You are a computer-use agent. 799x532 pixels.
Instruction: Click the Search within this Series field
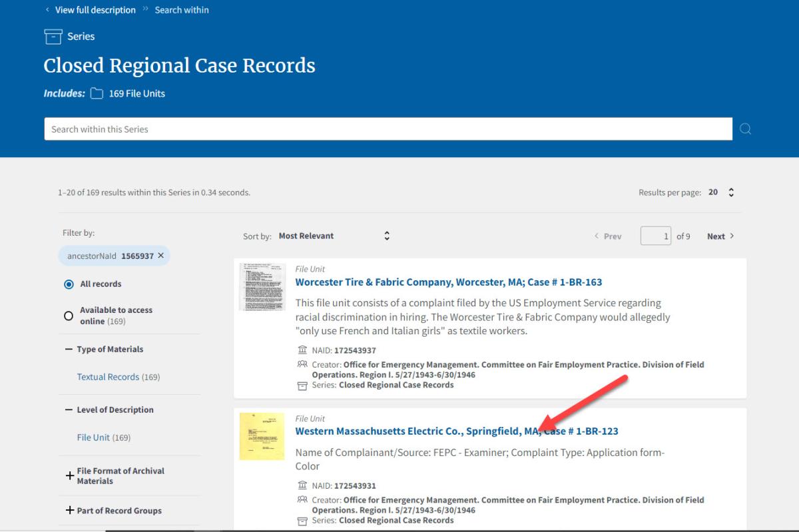coord(388,129)
